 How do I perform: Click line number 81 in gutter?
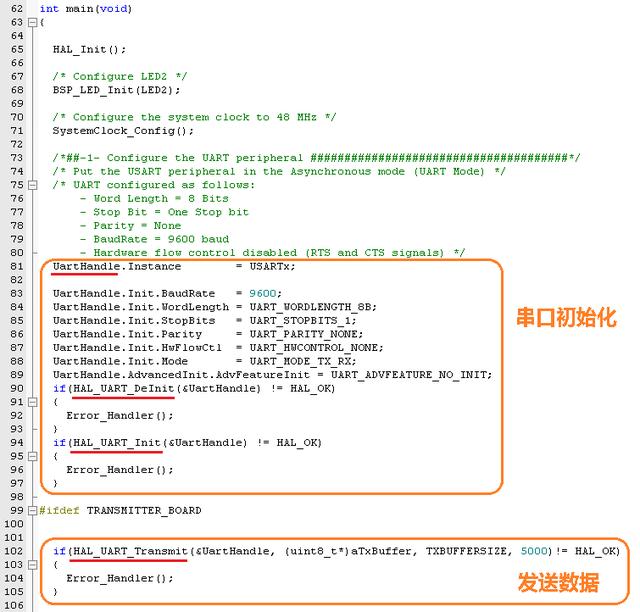point(17,266)
